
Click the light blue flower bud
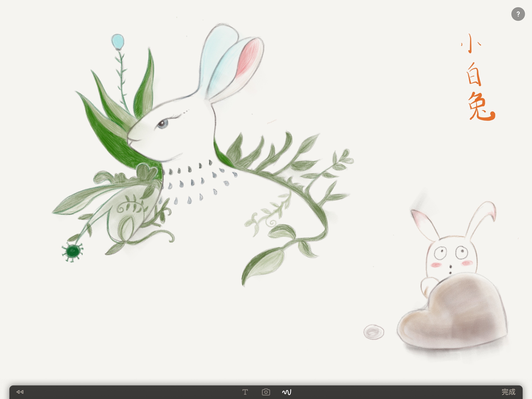(x=118, y=42)
